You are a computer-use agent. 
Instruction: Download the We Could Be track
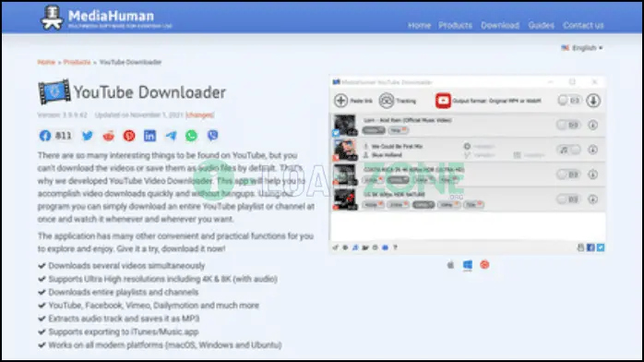click(593, 150)
